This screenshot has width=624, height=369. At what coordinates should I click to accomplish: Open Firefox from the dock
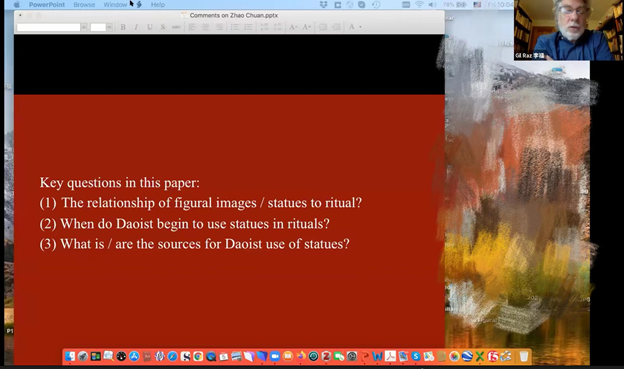[x=301, y=356]
